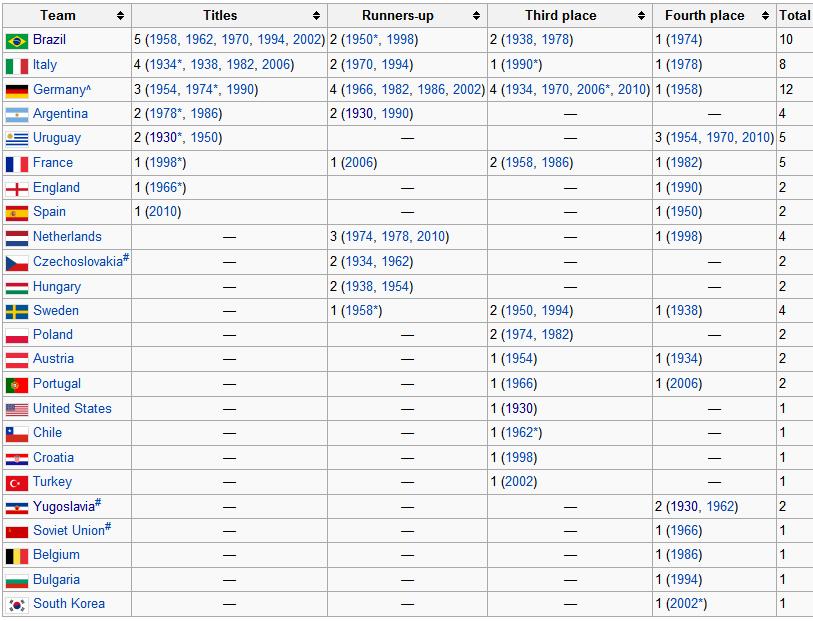Open the 2002* link in South Korea's row

click(x=686, y=603)
